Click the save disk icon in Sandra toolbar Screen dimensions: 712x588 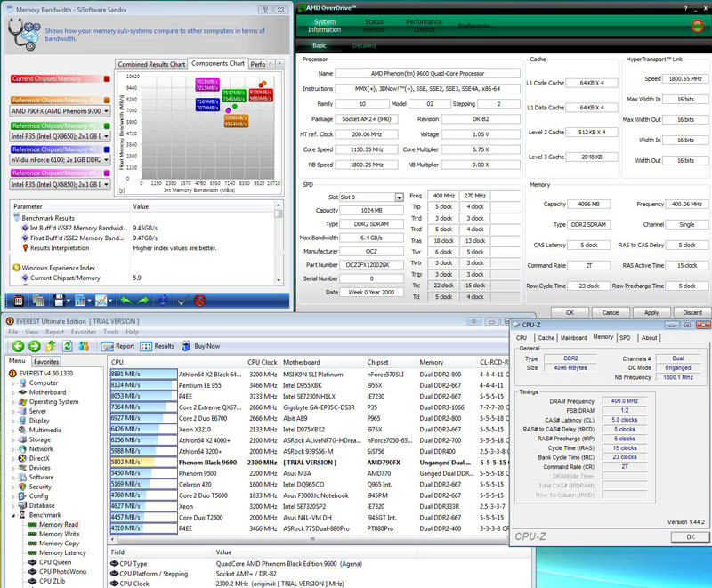(58, 301)
